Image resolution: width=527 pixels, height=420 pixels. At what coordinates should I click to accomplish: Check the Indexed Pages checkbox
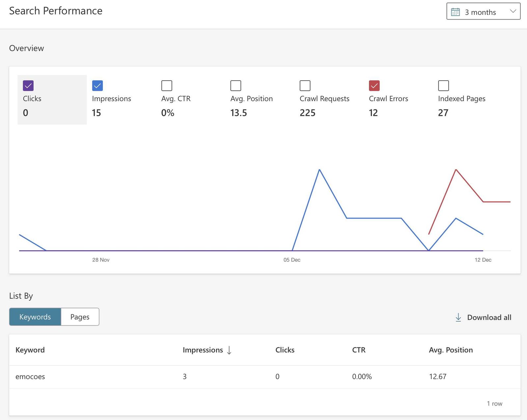point(443,86)
